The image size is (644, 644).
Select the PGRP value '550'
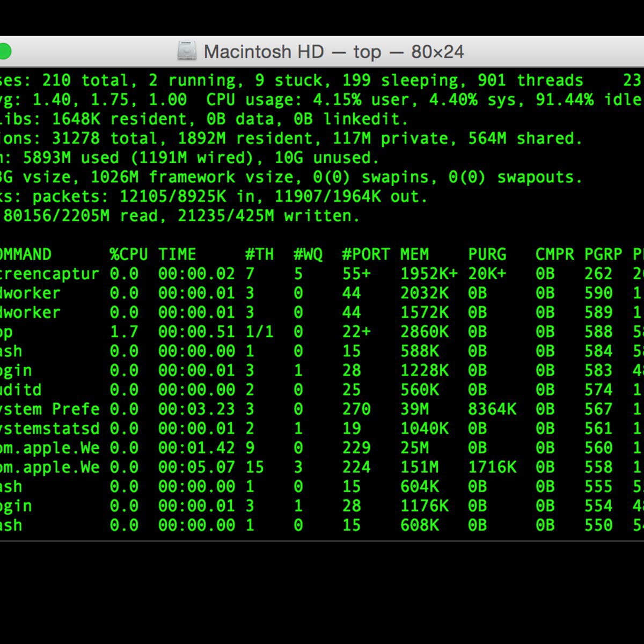[598, 525]
